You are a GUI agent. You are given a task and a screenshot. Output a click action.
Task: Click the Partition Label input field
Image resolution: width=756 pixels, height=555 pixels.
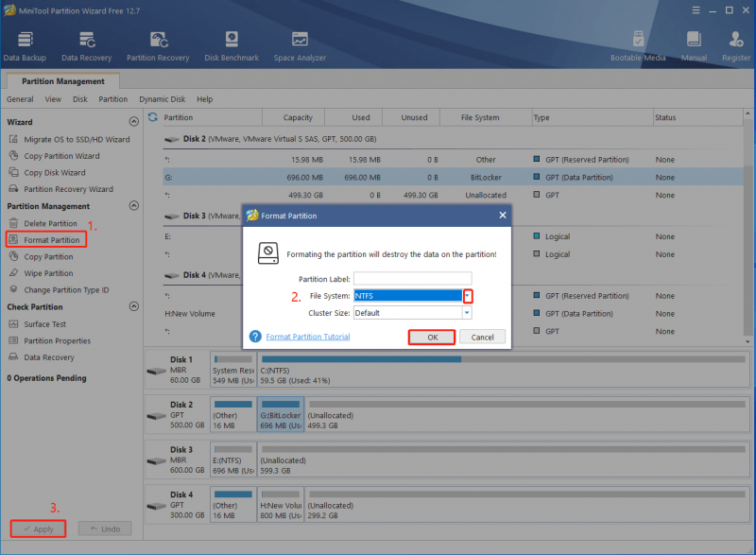(x=413, y=278)
